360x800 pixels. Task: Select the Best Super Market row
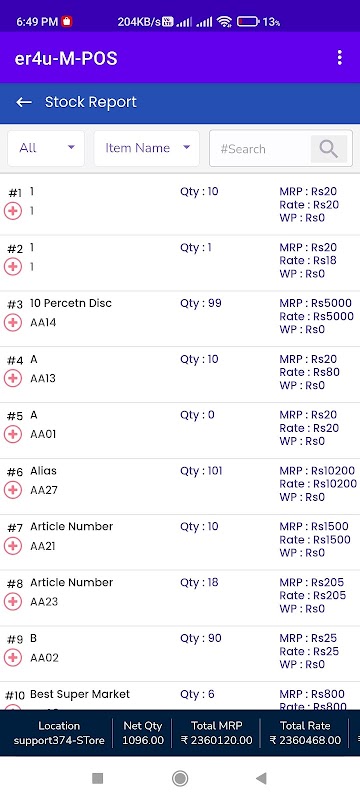(180, 696)
